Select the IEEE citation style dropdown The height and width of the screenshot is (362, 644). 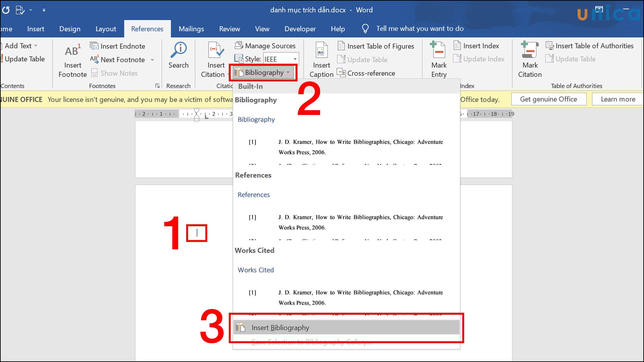[x=279, y=59]
